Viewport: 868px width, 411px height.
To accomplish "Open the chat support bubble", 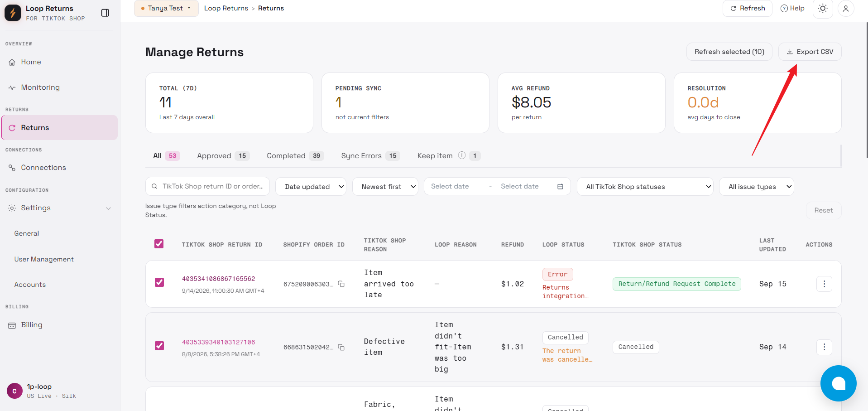I will (838, 383).
